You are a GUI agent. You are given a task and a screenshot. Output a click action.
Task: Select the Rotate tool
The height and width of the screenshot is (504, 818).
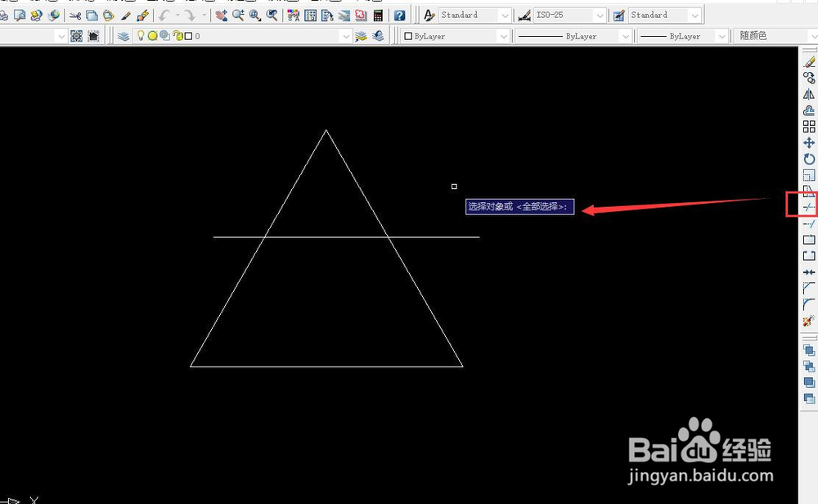click(x=809, y=159)
